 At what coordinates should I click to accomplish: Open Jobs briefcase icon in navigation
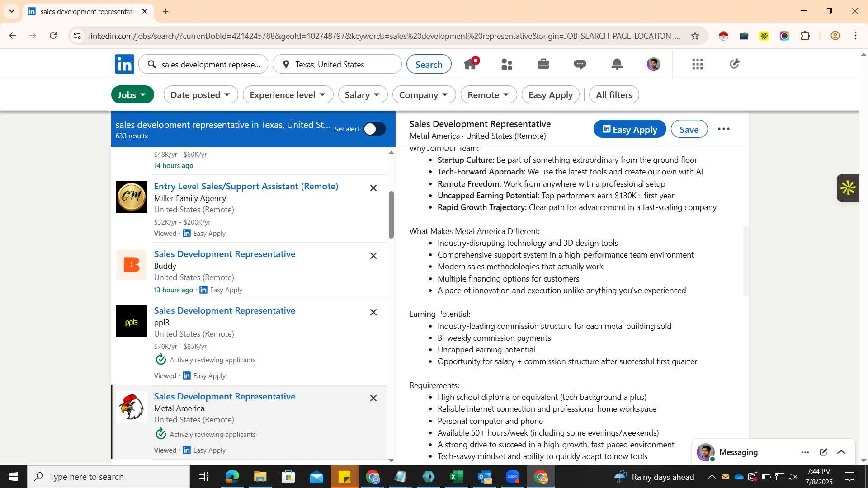pyautogui.click(x=543, y=64)
